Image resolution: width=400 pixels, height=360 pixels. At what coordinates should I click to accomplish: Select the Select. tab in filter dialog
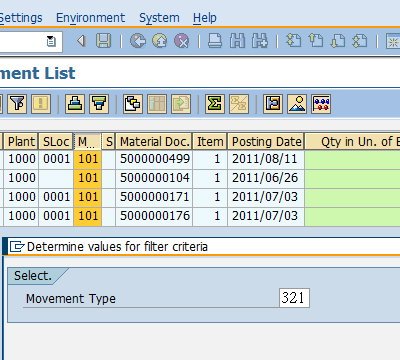tap(33, 276)
